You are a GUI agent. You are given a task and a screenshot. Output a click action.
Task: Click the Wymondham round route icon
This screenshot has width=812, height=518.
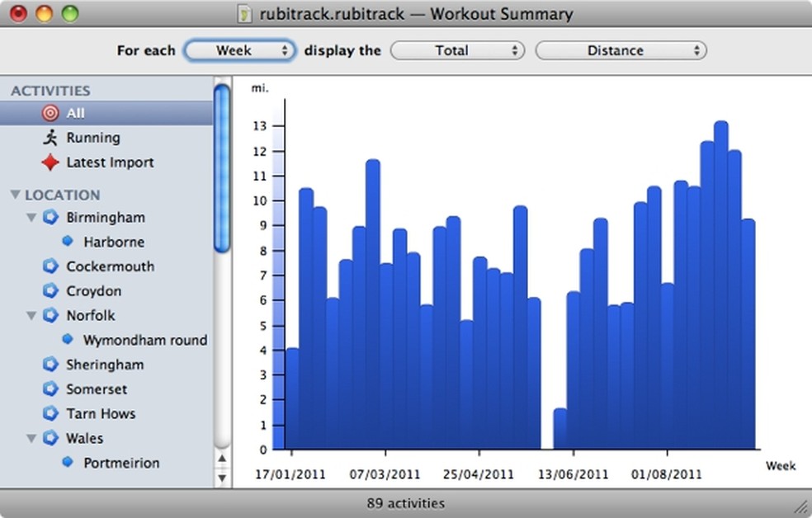click(68, 339)
